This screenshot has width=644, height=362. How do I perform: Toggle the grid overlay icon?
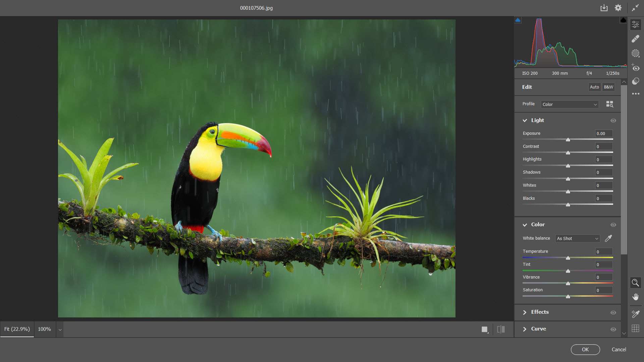click(635, 328)
